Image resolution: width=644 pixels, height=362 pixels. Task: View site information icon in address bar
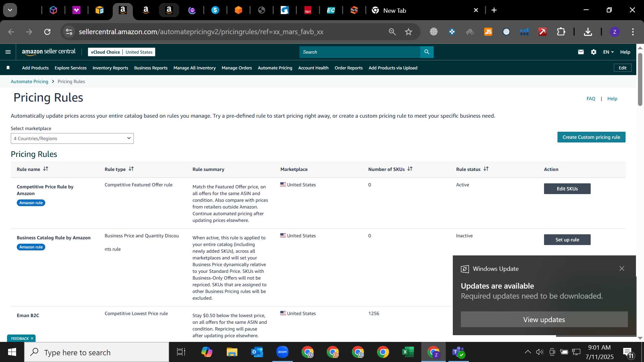click(x=69, y=32)
